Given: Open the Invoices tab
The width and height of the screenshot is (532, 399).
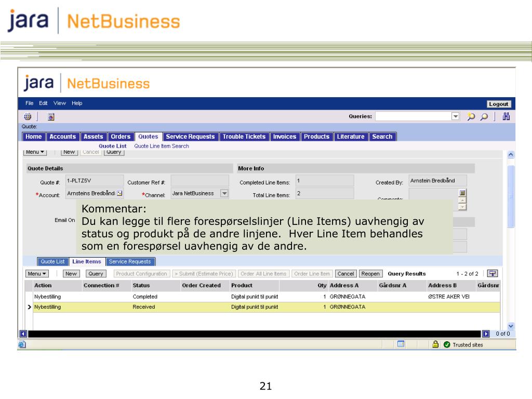Looking at the screenshot, I should pos(285,137).
